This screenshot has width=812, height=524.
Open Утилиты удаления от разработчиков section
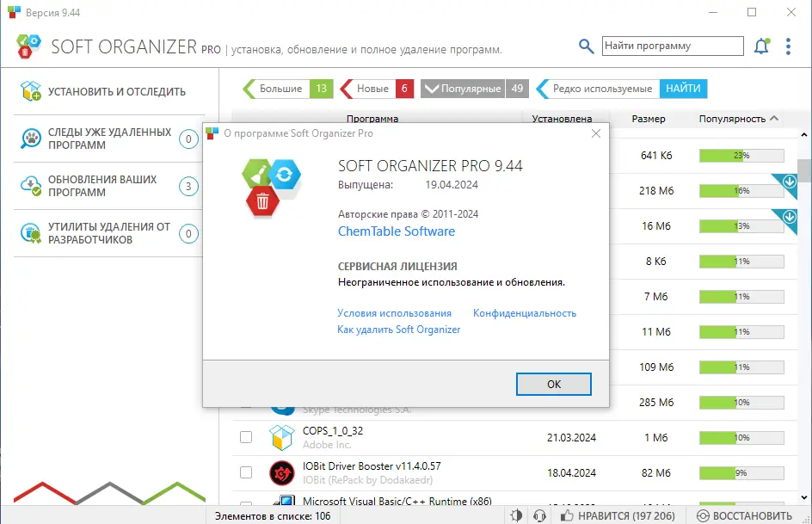pos(109,233)
